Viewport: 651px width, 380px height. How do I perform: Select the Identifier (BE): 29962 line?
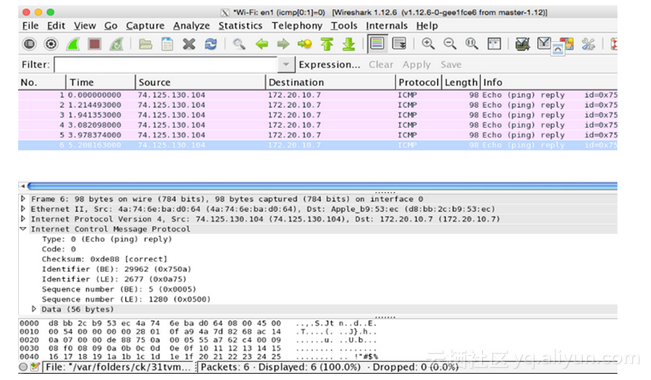point(116,269)
